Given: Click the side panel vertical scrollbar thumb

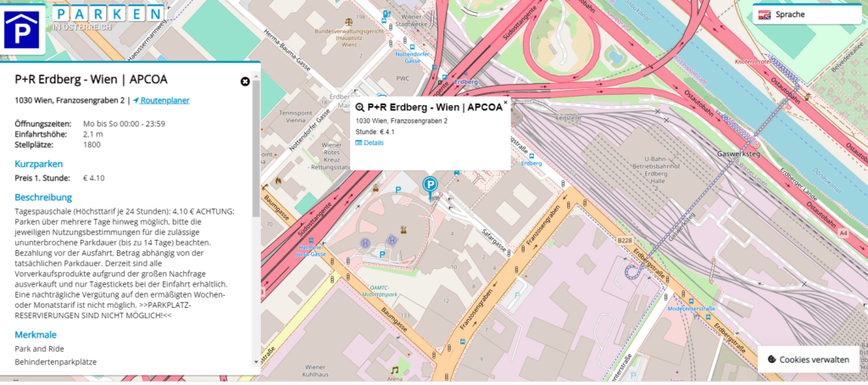Looking at the screenshot, I should 256,149.
